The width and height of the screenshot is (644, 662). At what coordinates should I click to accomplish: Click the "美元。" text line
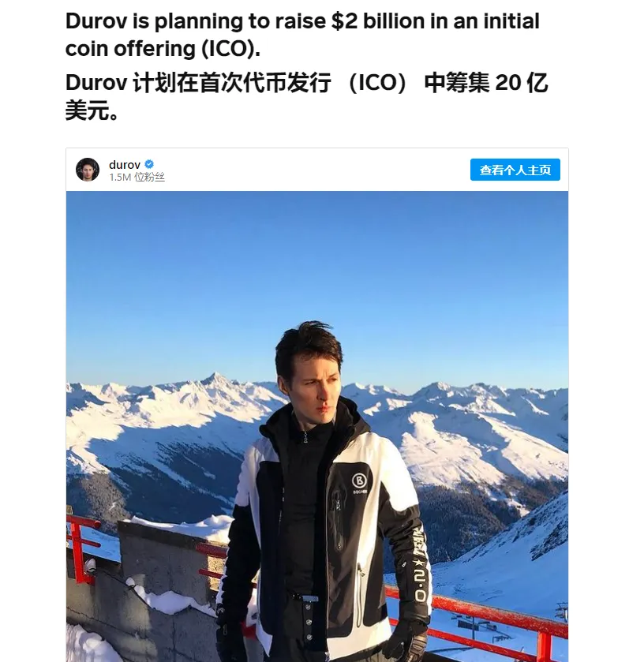coord(92,110)
